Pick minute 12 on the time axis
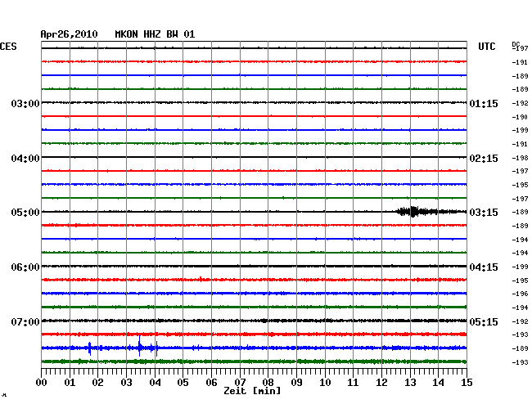 [x=381, y=383]
